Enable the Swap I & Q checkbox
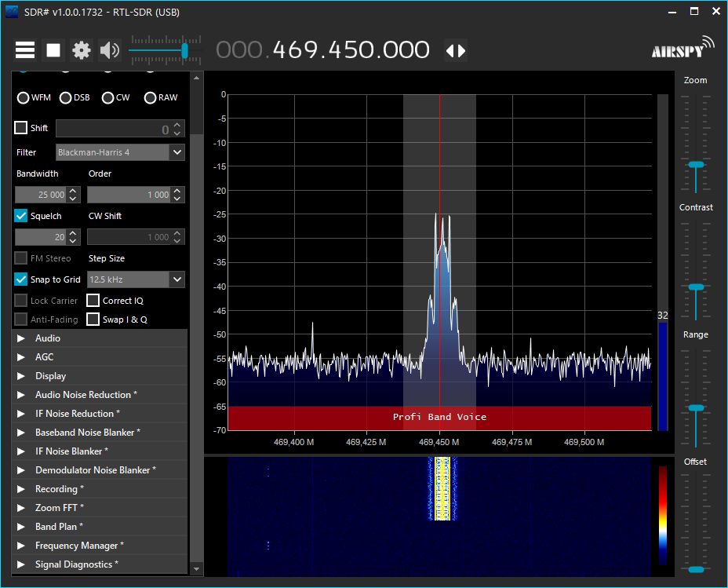This screenshot has width=728, height=588. (93, 319)
